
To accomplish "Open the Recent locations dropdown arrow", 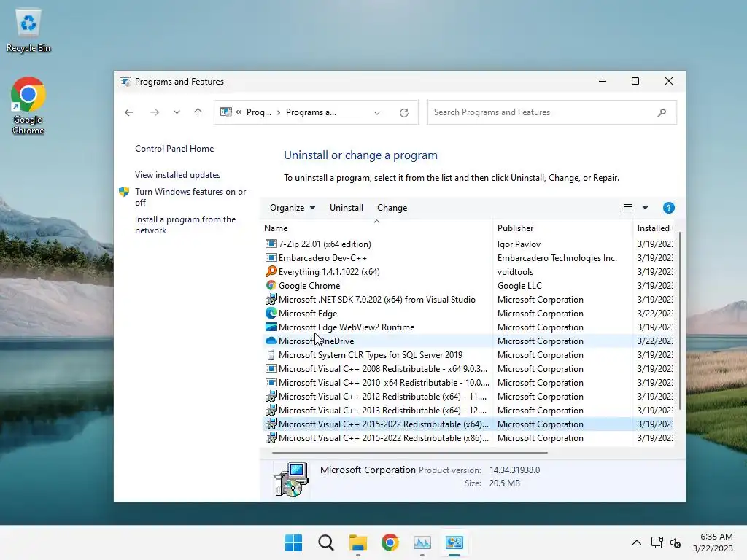I will (177, 112).
